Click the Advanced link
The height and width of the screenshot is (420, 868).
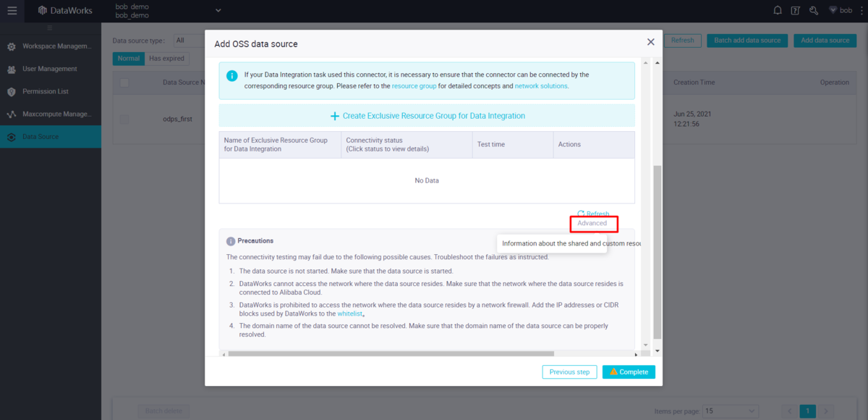(x=592, y=223)
